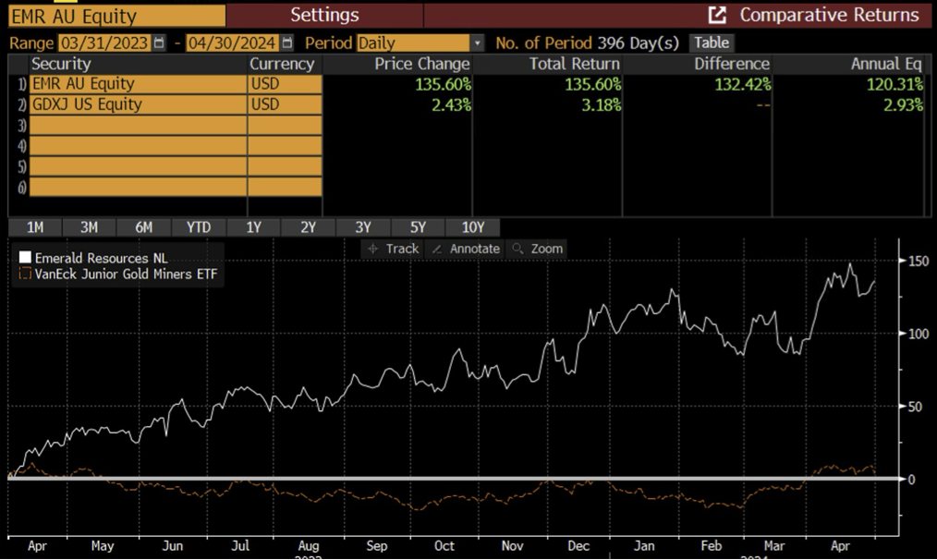Image resolution: width=937 pixels, height=560 pixels.
Task: Switch to the YTD range tab
Action: coord(198,227)
